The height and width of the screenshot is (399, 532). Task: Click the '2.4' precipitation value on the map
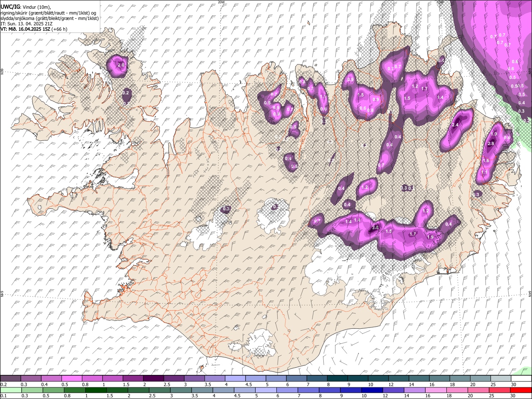[x=455, y=125]
